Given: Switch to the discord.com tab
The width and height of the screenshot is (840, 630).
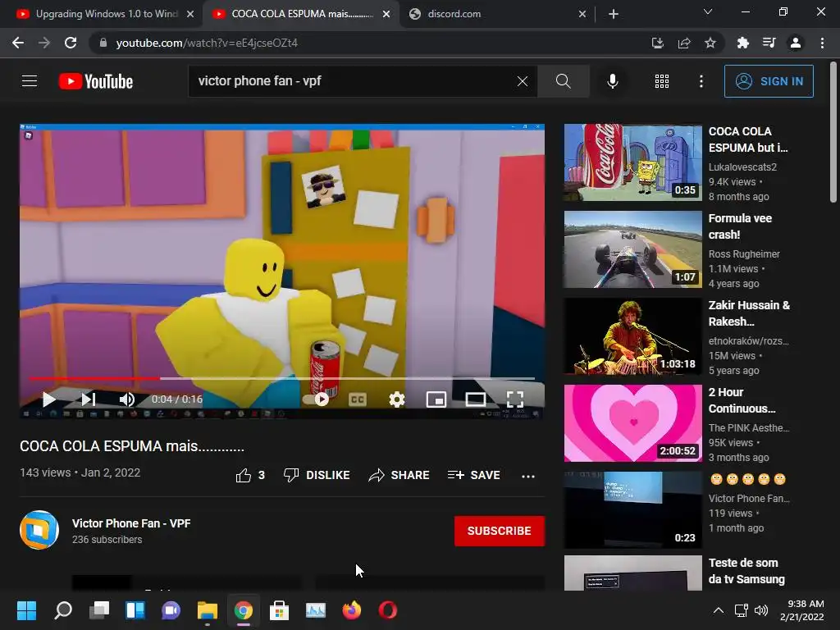Looking at the screenshot, I should click(x=495, y=14).
